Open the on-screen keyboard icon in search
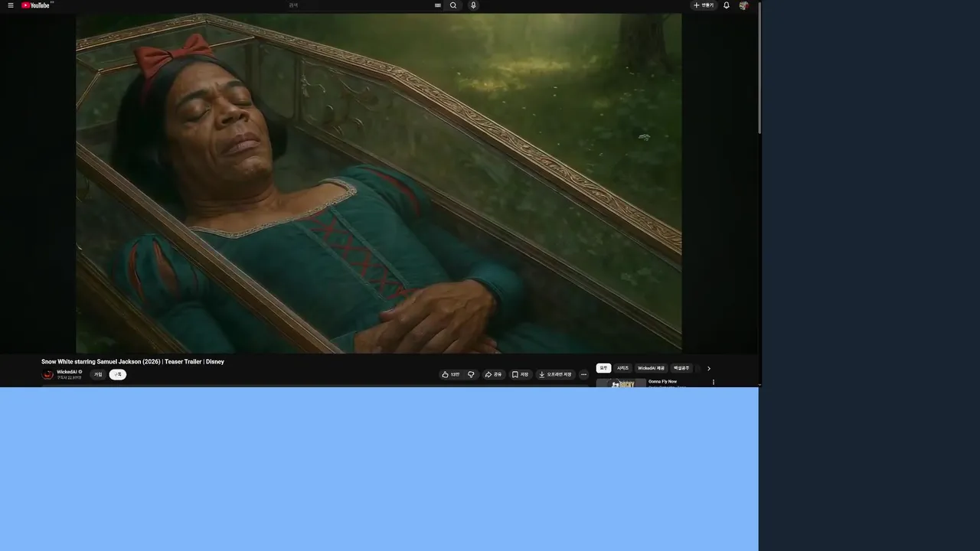 click(438, 5)
